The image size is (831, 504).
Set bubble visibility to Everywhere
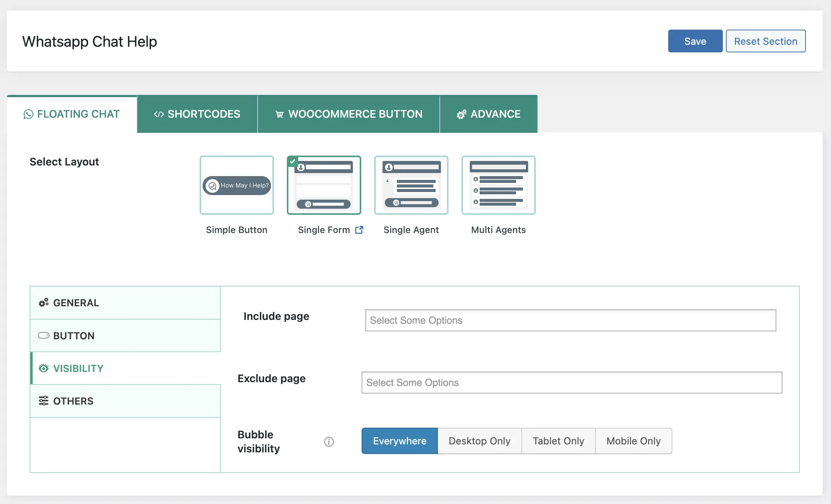coord(400,441)
